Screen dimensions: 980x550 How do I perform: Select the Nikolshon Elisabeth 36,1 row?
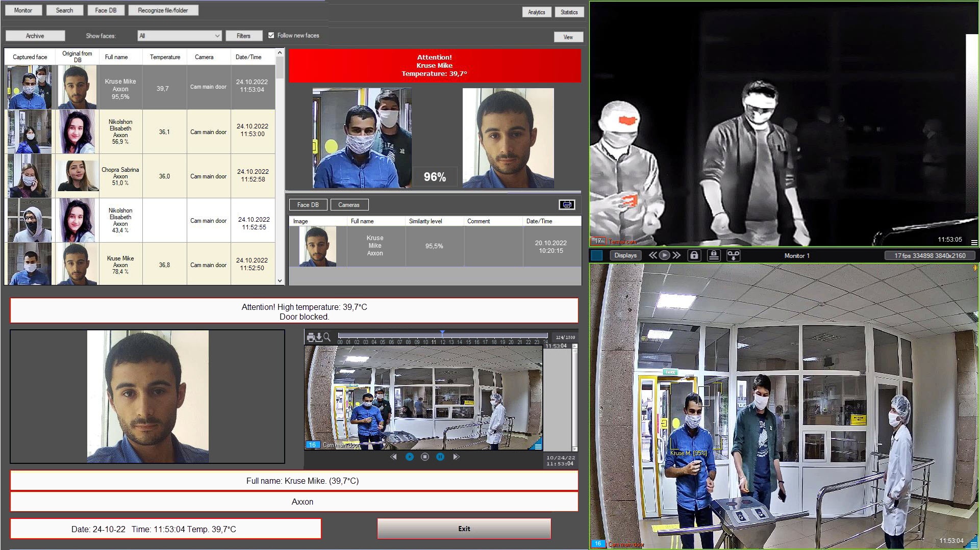(x=140, y=132)
